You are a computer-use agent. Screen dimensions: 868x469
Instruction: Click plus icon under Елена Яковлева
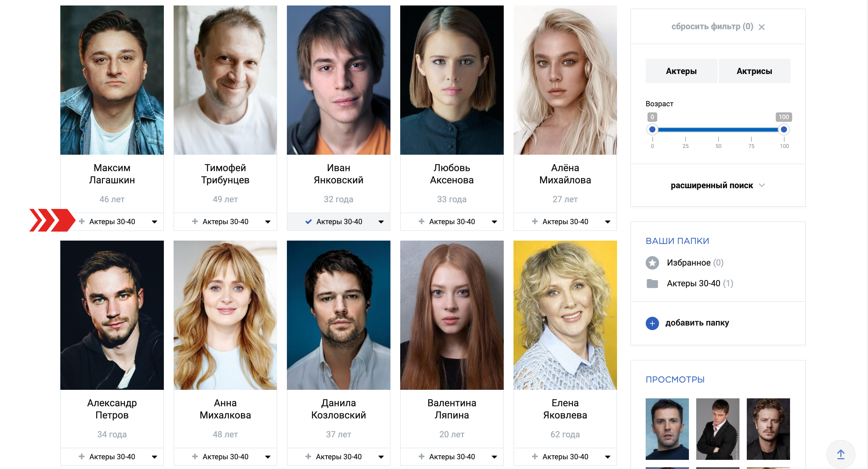[x=535, y=457]
